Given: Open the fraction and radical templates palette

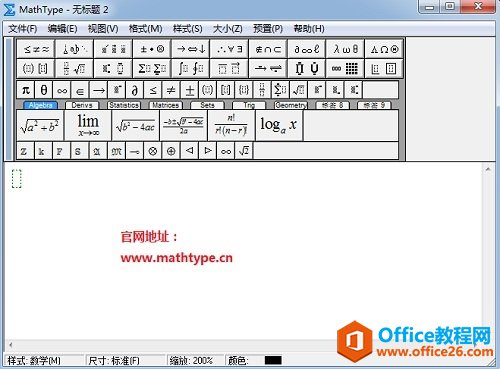Looking at the screenshot, I should (75, 69).
